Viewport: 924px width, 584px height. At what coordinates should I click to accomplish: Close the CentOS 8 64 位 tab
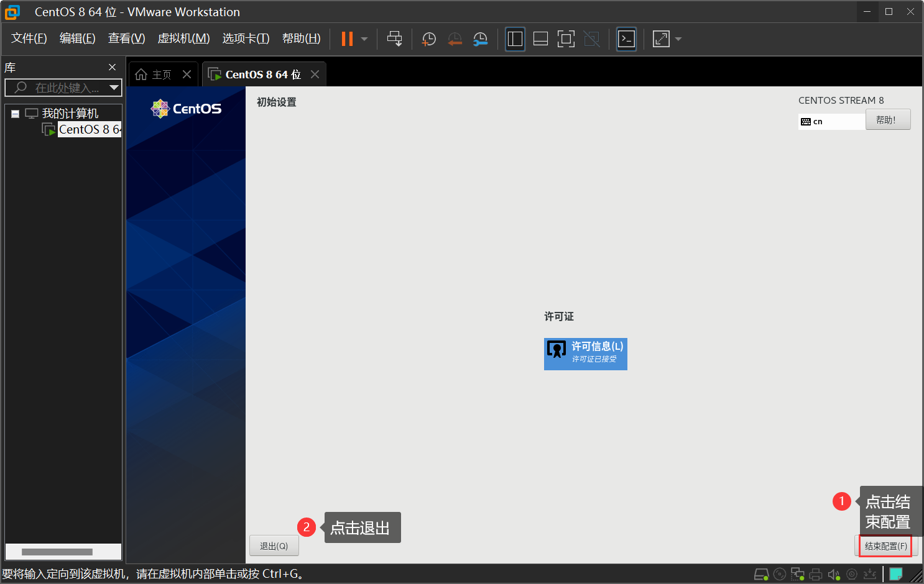click(x=315, y=75)
